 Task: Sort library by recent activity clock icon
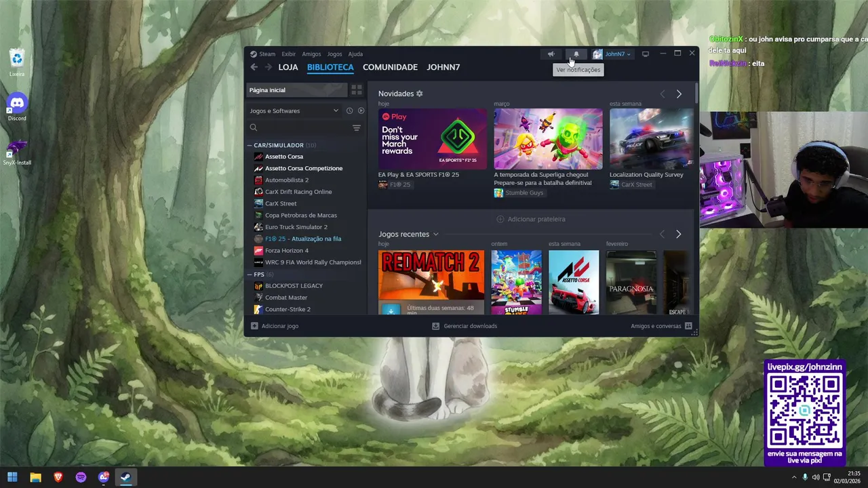349,110
